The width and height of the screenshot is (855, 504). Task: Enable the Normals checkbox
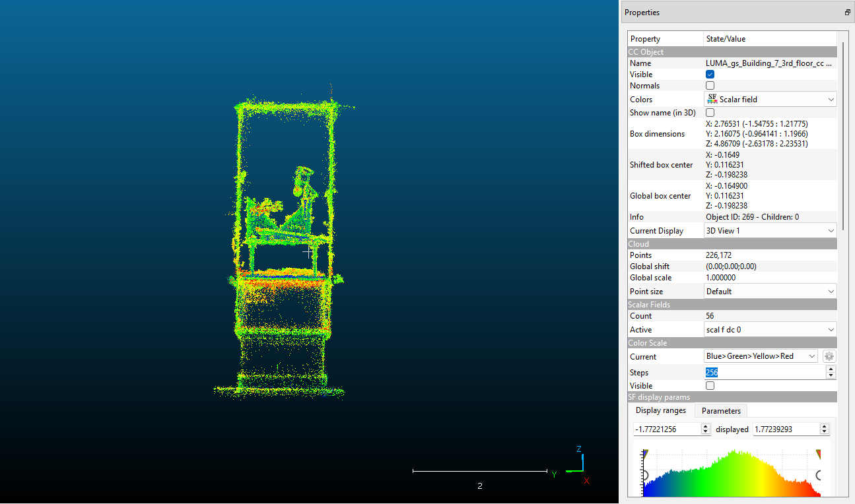click(x=710, y=86)
